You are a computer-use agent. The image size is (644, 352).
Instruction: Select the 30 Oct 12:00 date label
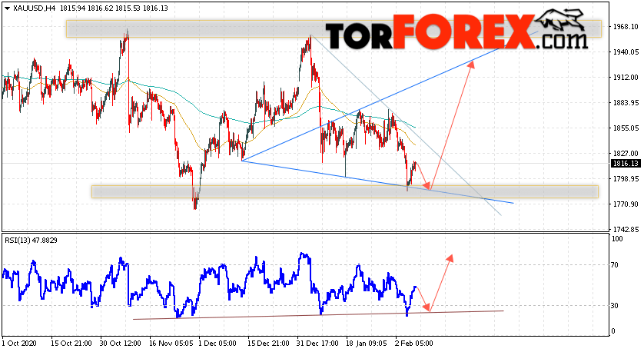[x=121, y=344]
